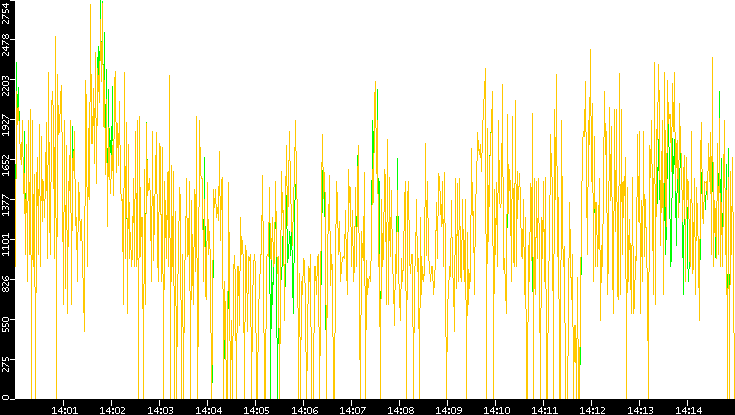The height and width of the screenshot is (415, 735).
Task: Click the 14:09 time axis label
Action: coord(448,410)
